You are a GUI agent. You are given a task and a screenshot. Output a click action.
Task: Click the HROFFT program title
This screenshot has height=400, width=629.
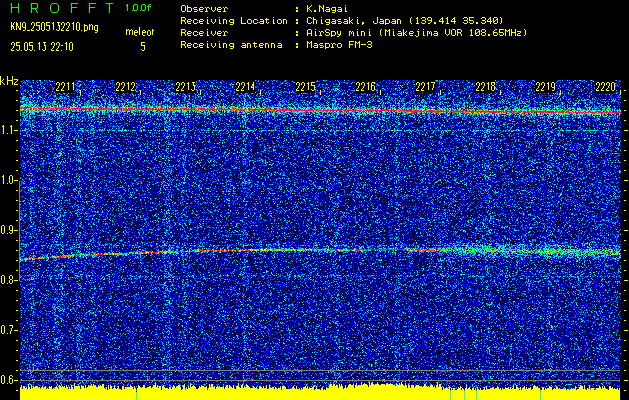point(63,8)
